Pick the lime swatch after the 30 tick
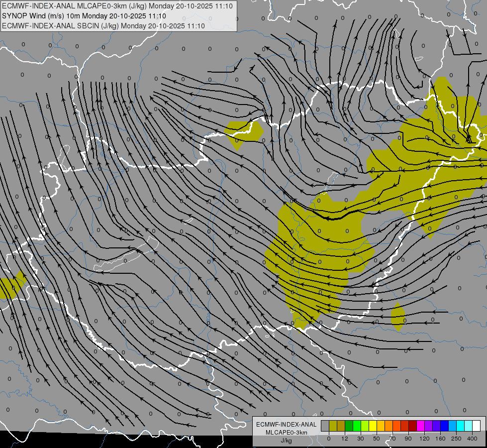This screenshot has width=487, height=448. 365,426
